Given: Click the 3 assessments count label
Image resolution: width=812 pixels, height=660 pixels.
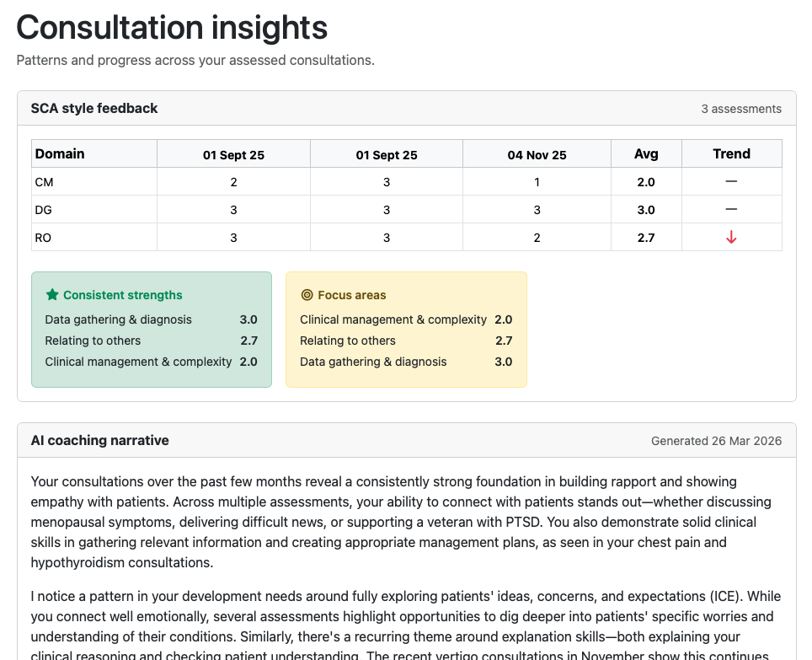Looking at the screenshot, I should 741,109.
